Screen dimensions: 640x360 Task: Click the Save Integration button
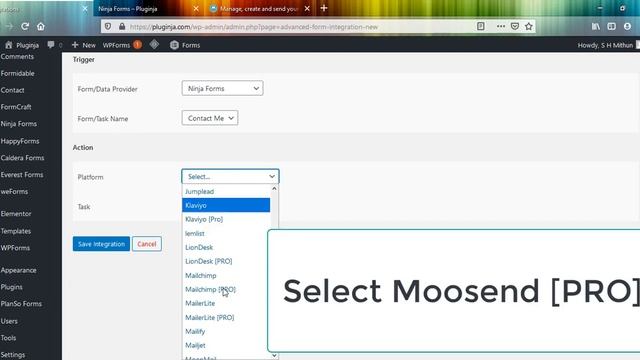click(x=101, y=244)
